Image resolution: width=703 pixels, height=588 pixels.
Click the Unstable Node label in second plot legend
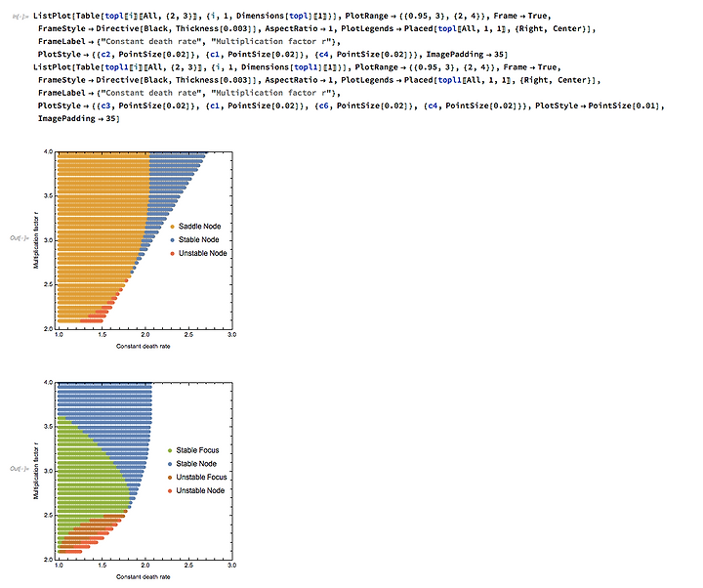[200, 490]
